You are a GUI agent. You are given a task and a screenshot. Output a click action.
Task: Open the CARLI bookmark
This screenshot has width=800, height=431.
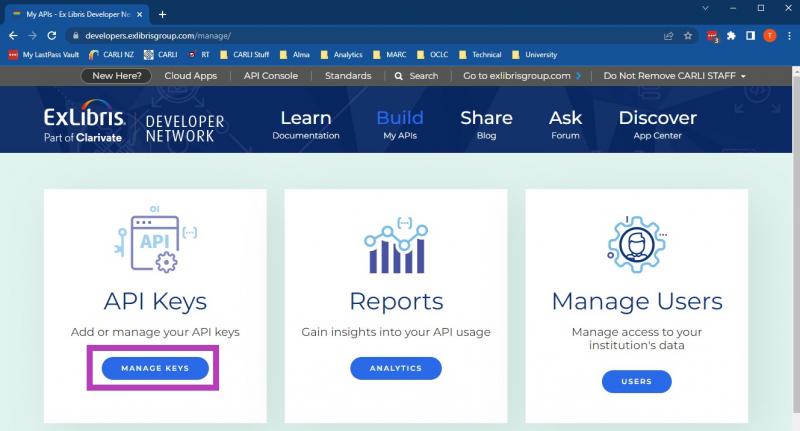161,55
